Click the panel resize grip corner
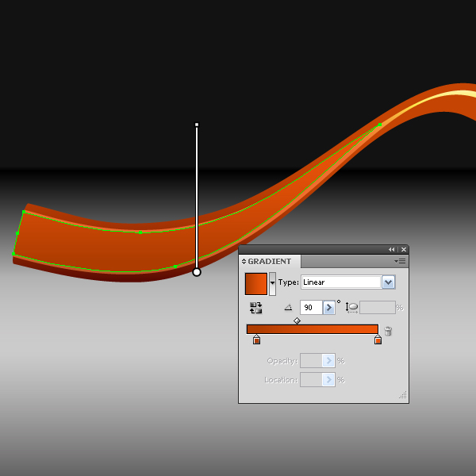 403,395
